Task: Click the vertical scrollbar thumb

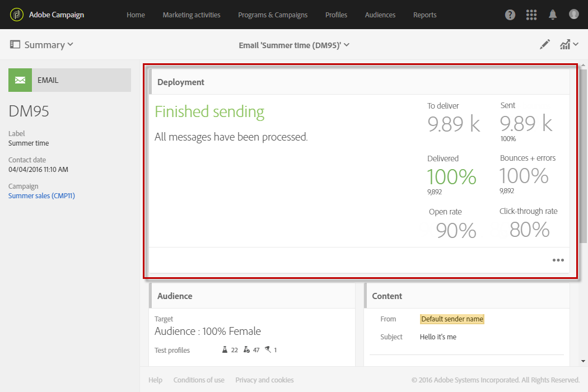Action: pos(583,156)
